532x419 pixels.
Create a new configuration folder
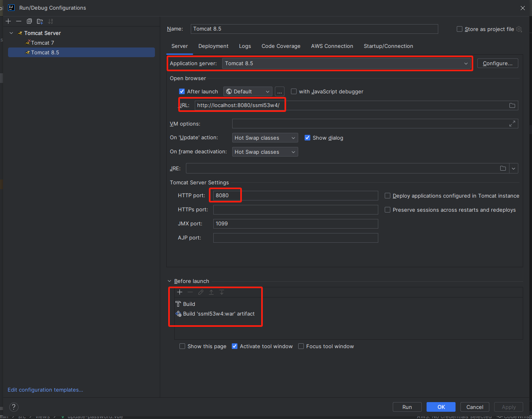40,21
